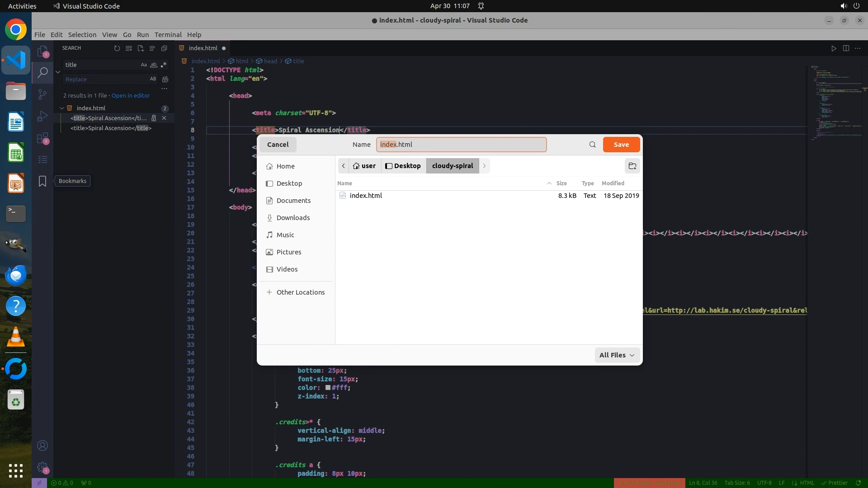Screen dimensions: 868x488
Task: Collapse the Replace field toggle chevron
Action: 58,72
